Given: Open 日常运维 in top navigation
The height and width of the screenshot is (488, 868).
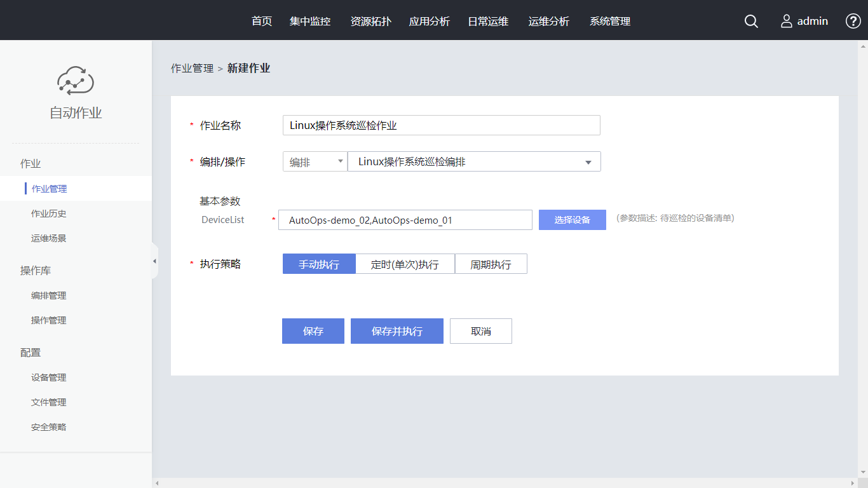Looking at the screenshot, I should pyautogui.click(x=488, y=21).
